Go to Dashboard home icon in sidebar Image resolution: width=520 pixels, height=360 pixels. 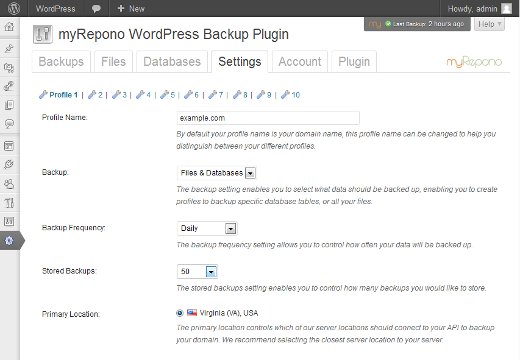9,27
